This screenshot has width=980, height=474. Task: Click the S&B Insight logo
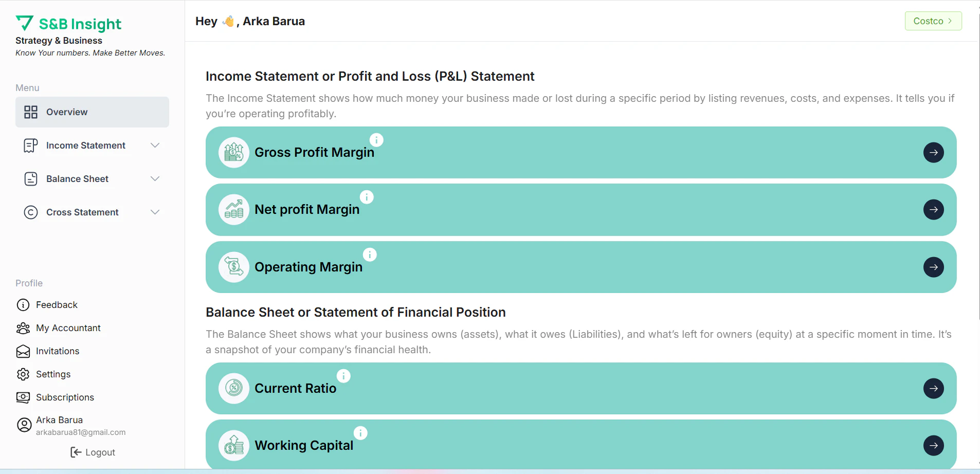point(69,24)
